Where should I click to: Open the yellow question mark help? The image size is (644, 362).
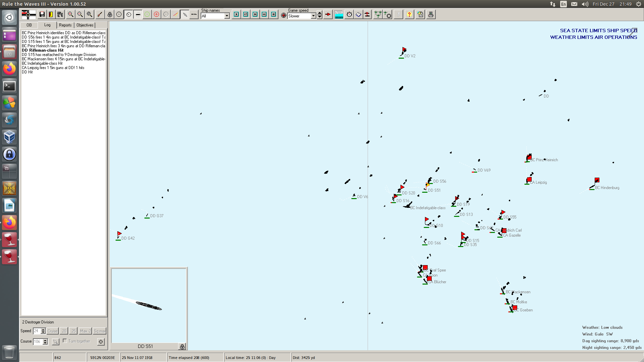(409, 14)
